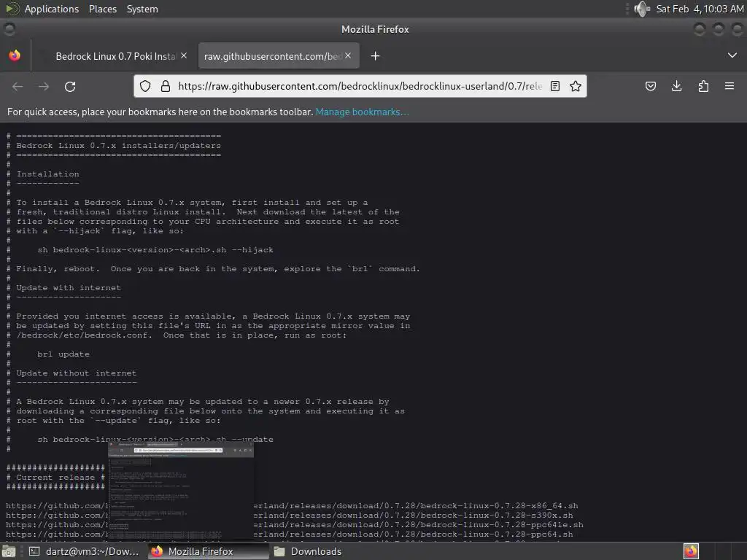Viewport: 747px width, 560px height.
Task: Reload the current page
Action: coord(70,86)
